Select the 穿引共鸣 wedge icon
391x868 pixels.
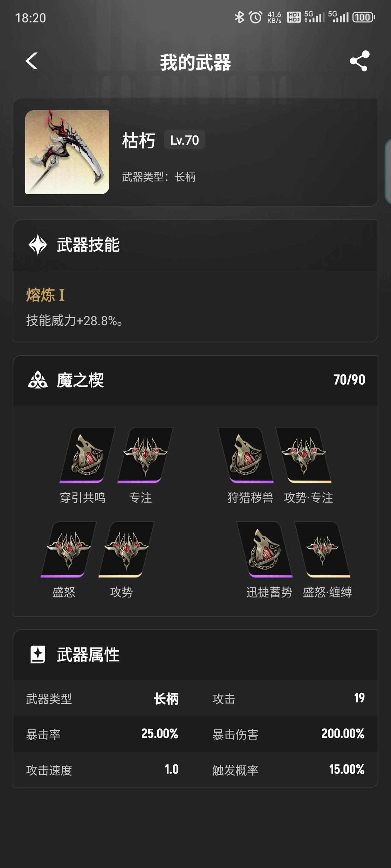click(x=87, y=455)
